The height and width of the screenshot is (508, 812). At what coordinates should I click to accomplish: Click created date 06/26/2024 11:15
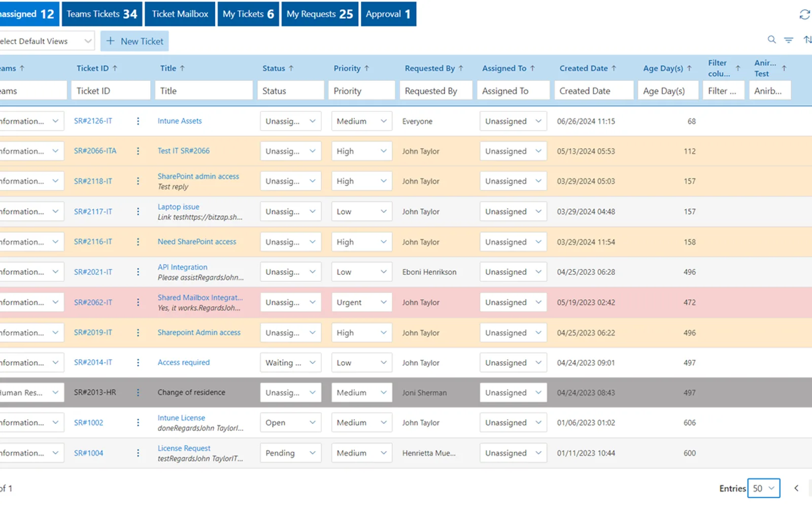click(586, 121)
